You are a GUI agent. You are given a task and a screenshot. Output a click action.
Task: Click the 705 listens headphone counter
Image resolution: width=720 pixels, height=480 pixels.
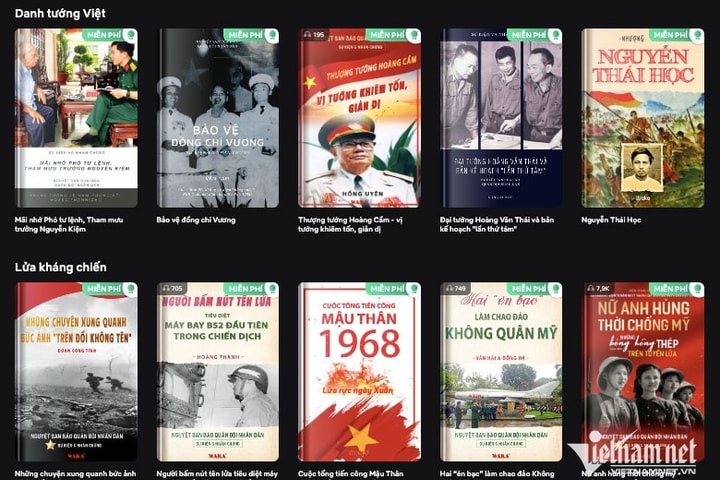[x=173, y=288]
